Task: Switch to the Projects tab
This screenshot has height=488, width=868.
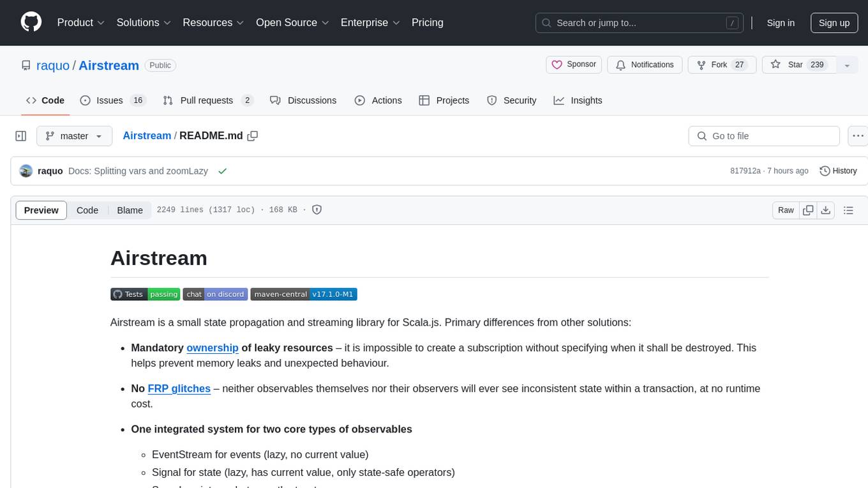Action: (x=444, y=100)
